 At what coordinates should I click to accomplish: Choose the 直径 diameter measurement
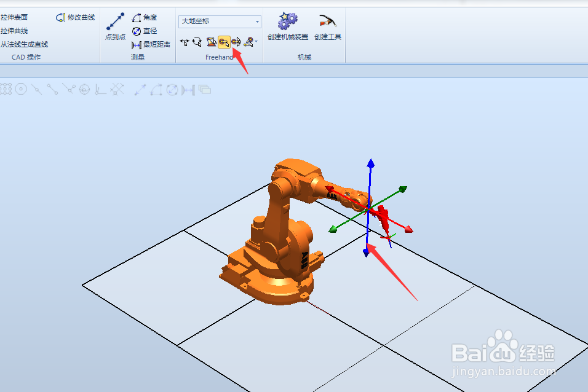(x=145, y=31)
